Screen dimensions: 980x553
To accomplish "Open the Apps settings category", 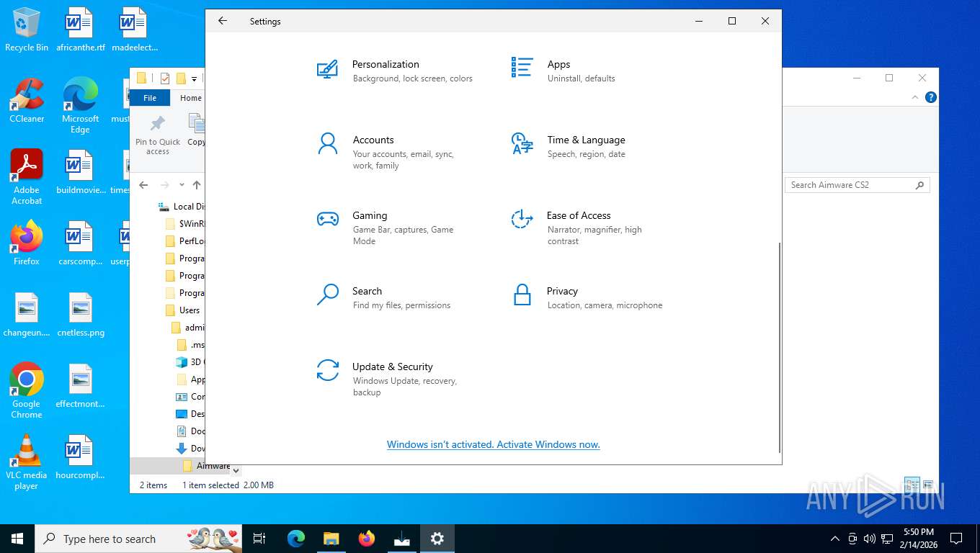I will (563, 71).
